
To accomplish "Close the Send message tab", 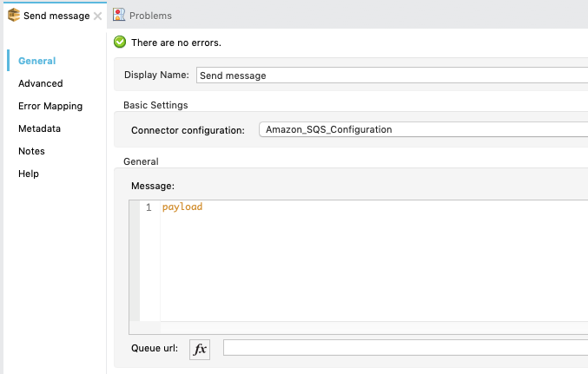I will (x=98, y=16).
